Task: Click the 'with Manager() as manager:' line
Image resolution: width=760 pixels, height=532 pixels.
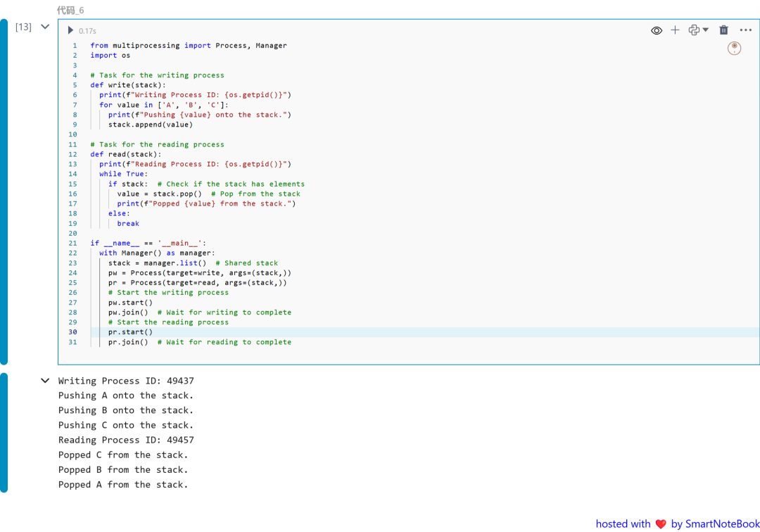Action: (157, 253)
